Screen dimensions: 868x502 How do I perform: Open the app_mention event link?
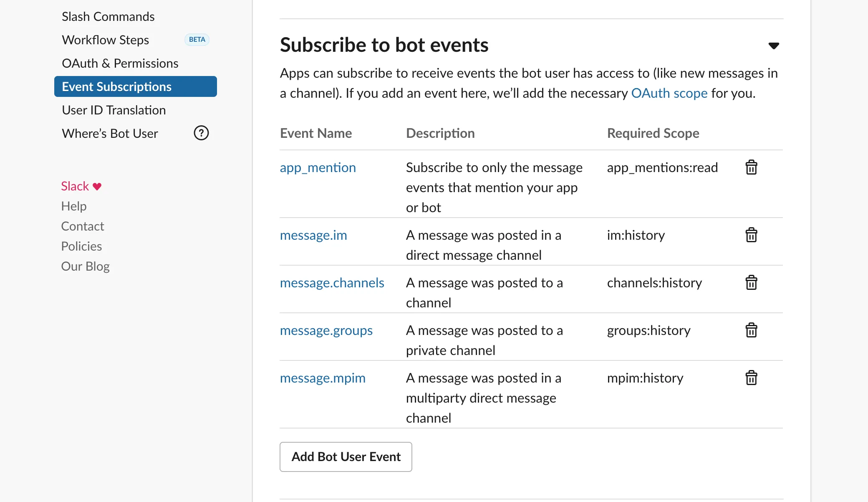(318, 167)
